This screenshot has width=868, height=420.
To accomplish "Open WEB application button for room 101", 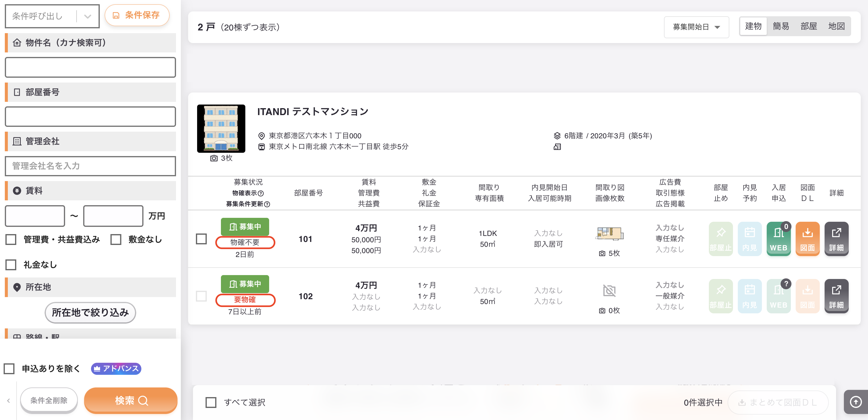I will tap(778, 239).
